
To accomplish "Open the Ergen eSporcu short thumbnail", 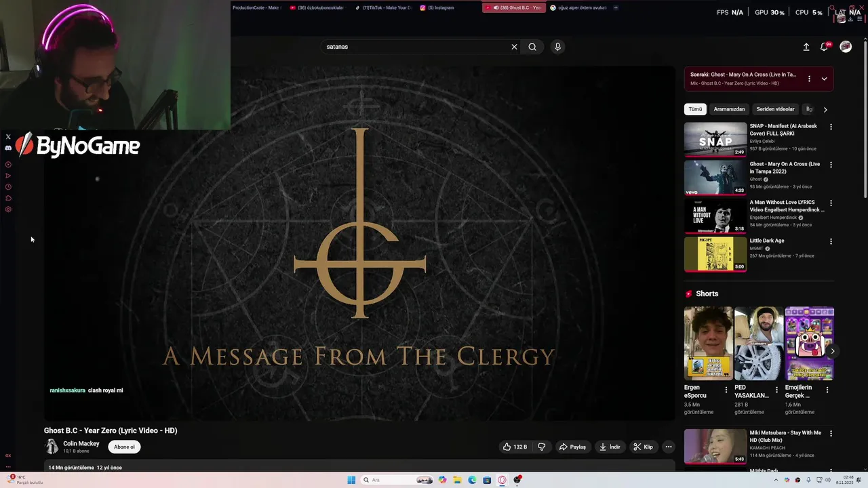I will pyautogui.click(x=709, y=344).
